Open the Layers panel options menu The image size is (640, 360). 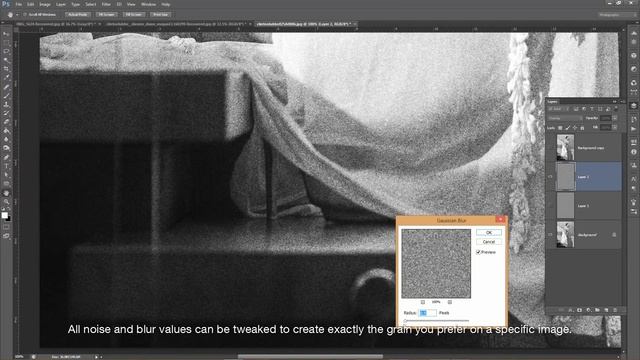click(622, 101)
